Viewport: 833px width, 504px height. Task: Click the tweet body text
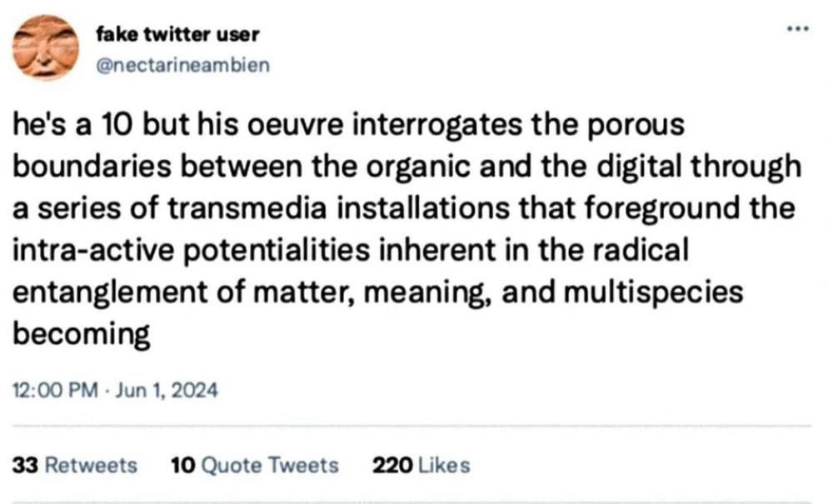tap(407, 228)
